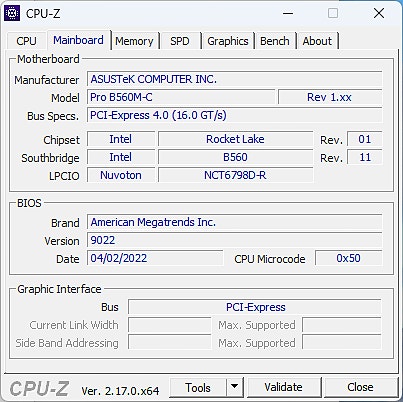Select the Mainboard tab
The height and width of the screenshot is (402, 403).
pyautogui.click(x=78, y=40)
